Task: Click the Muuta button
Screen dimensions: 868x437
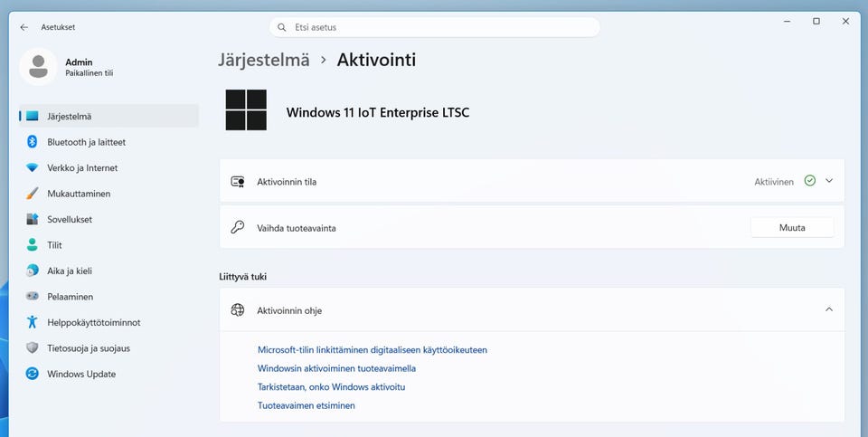Action: (x=792, y=228)
